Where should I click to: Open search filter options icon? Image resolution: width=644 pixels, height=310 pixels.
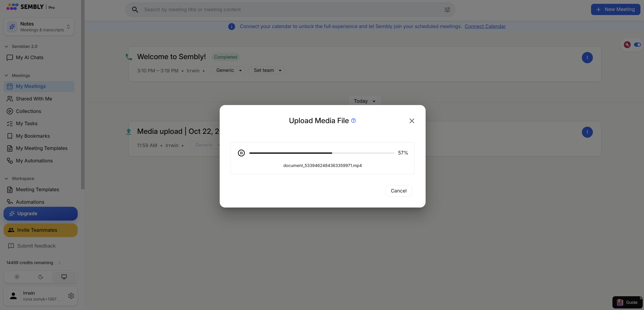point(447,10)
